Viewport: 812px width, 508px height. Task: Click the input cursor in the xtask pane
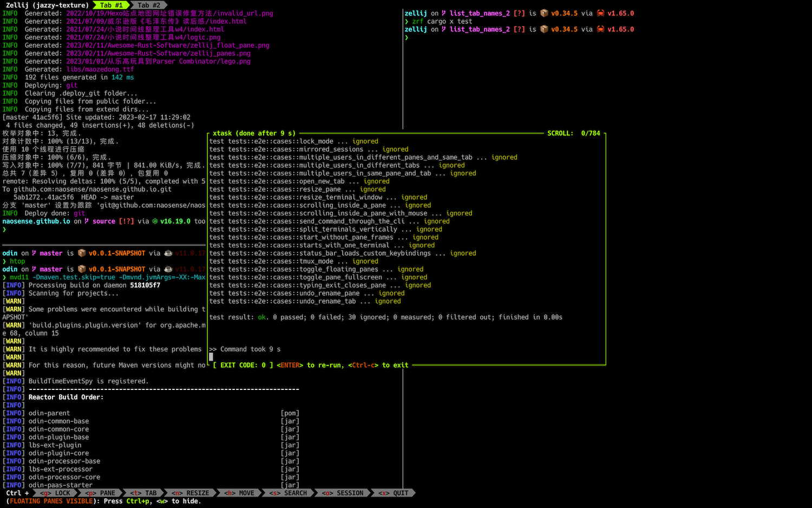211,357
